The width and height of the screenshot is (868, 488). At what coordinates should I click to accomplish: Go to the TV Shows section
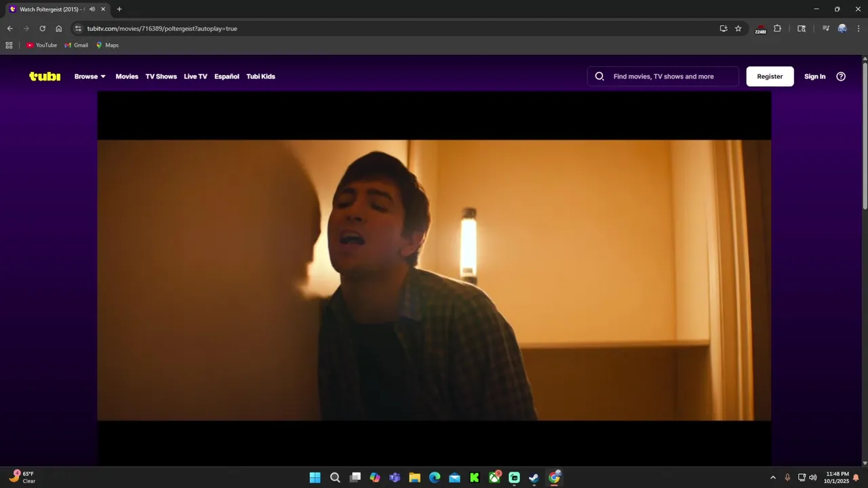point(161,77)
